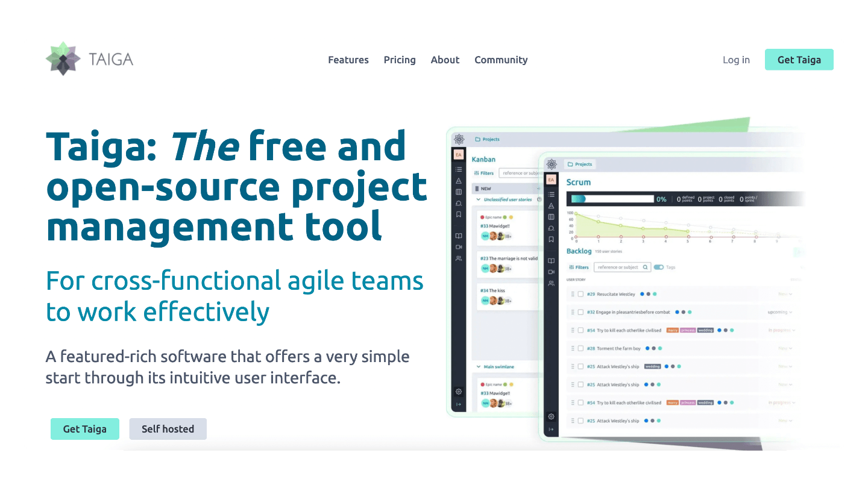Viewport: 868px width, 488px height.
Task: Click the Log in link
Action: click(737, 60)
